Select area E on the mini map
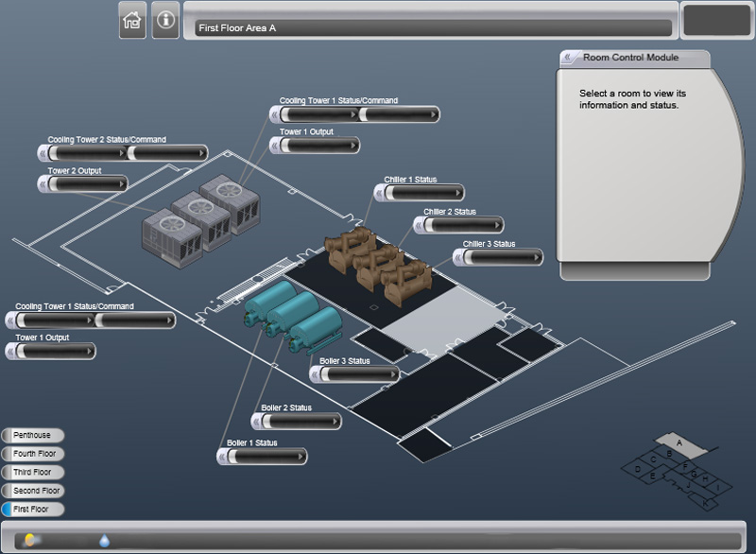Viewport: 756px width, 554px height. tap(653, 476)
